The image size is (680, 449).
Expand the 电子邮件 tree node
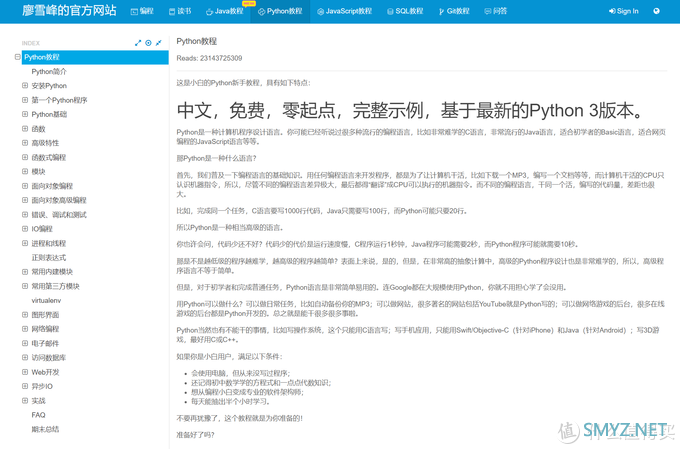click(25, 343)
